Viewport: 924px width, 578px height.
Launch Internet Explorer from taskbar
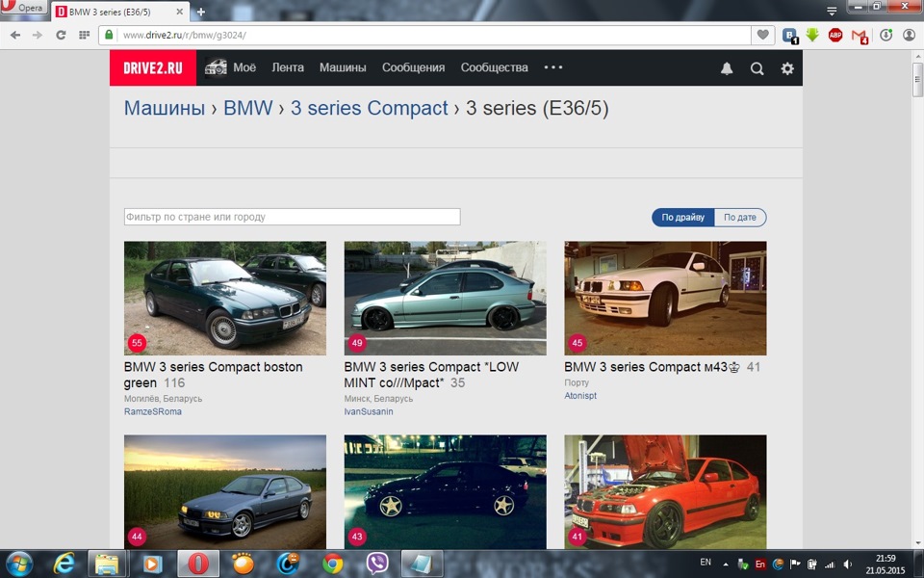click(x=64, y=564)
